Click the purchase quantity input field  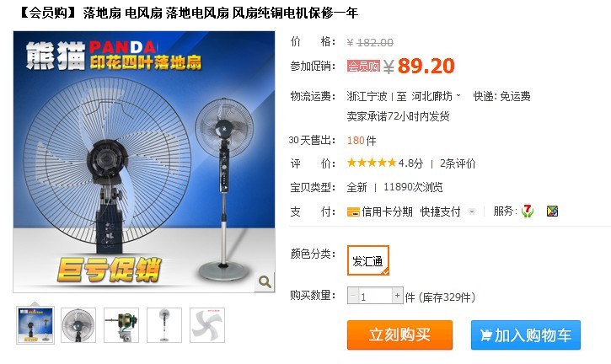(375, 297)
